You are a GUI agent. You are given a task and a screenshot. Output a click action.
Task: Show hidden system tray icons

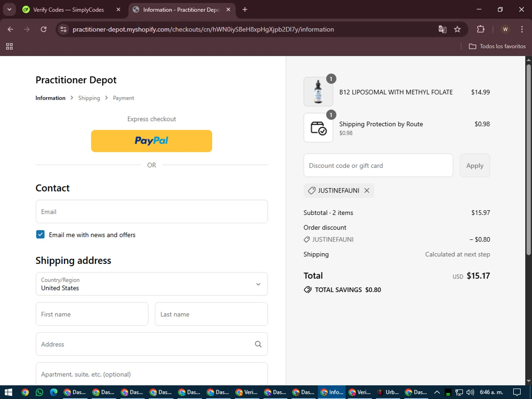(x=437, y=392)
